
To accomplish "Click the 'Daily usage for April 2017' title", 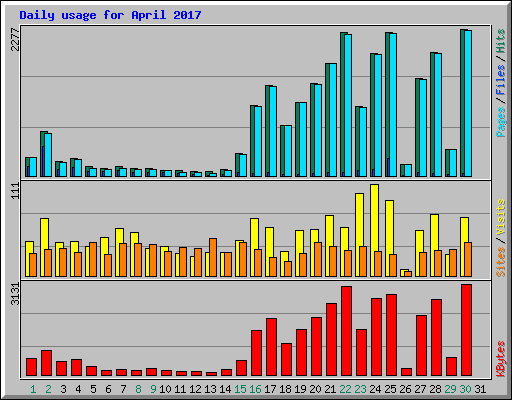I will [x=110, y=15].
